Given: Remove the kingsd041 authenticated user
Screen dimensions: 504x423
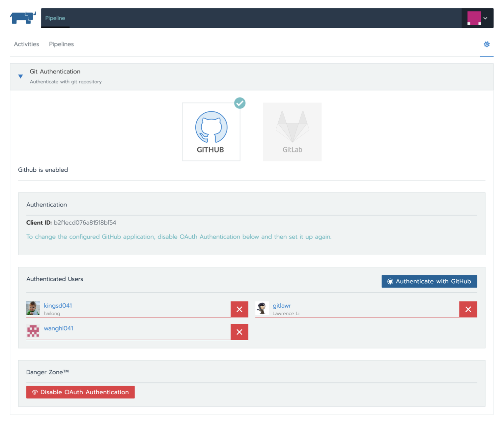Looking at the screenshot, I should [239, 309].
